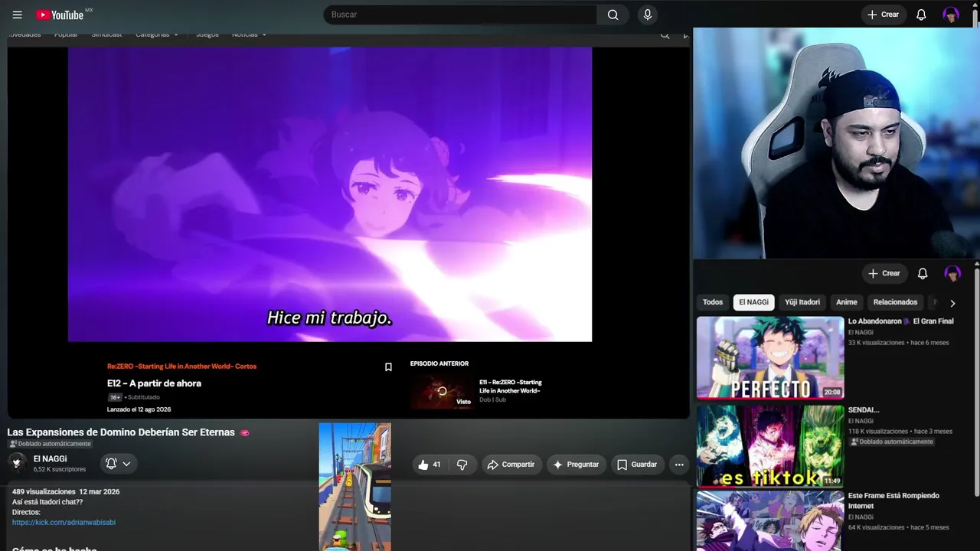Screen dimensions: 980x551
Task: Dislike the video with the thumbs-down button
Action: (462, 465)
